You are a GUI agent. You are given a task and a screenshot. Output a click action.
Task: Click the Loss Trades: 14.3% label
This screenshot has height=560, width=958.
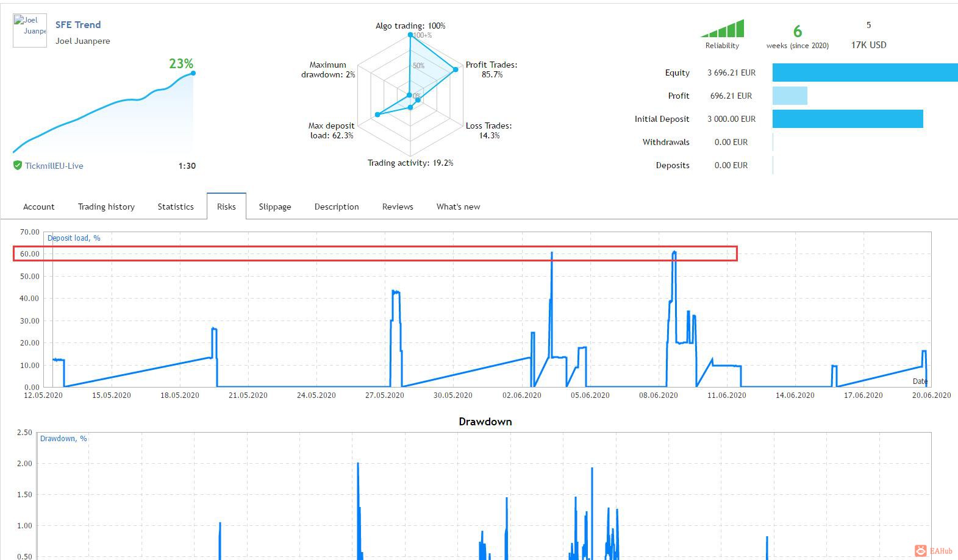click(x=489, y=130)
